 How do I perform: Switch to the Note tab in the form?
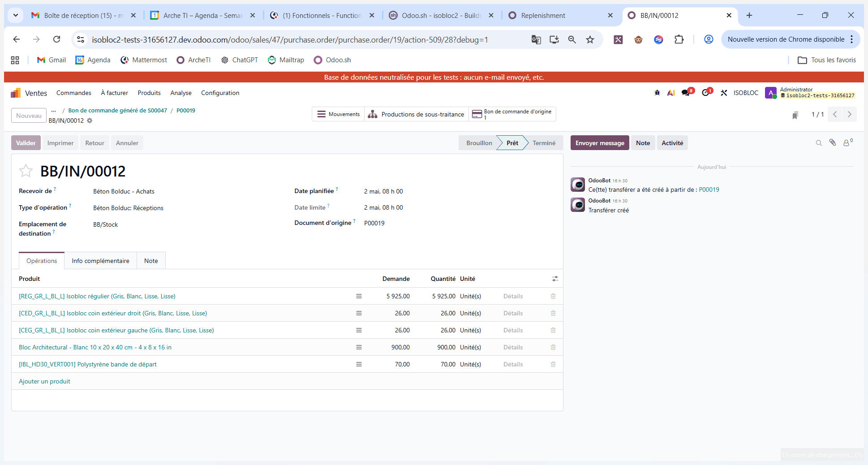coord(151,261)
